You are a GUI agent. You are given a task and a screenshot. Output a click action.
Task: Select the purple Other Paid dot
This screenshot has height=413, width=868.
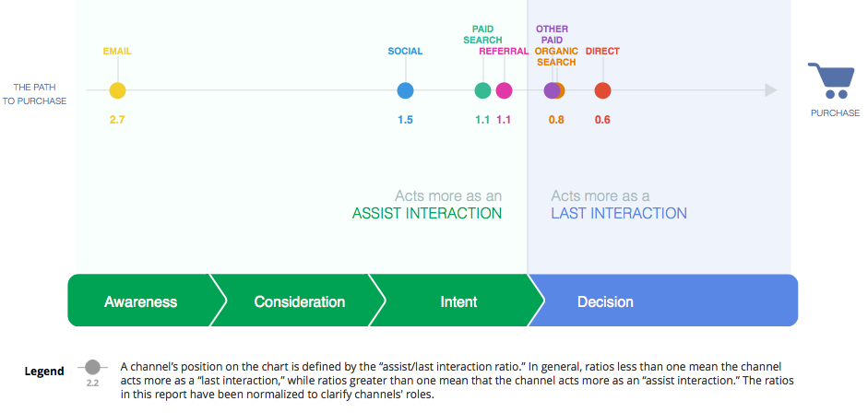coord(551,90)
